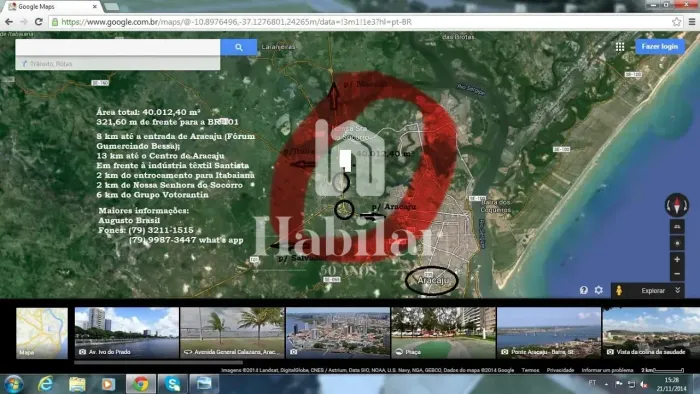Open the aerial city photo thumbnail
The height and width of the screenshot is (394, 700).
click(338, 332)
